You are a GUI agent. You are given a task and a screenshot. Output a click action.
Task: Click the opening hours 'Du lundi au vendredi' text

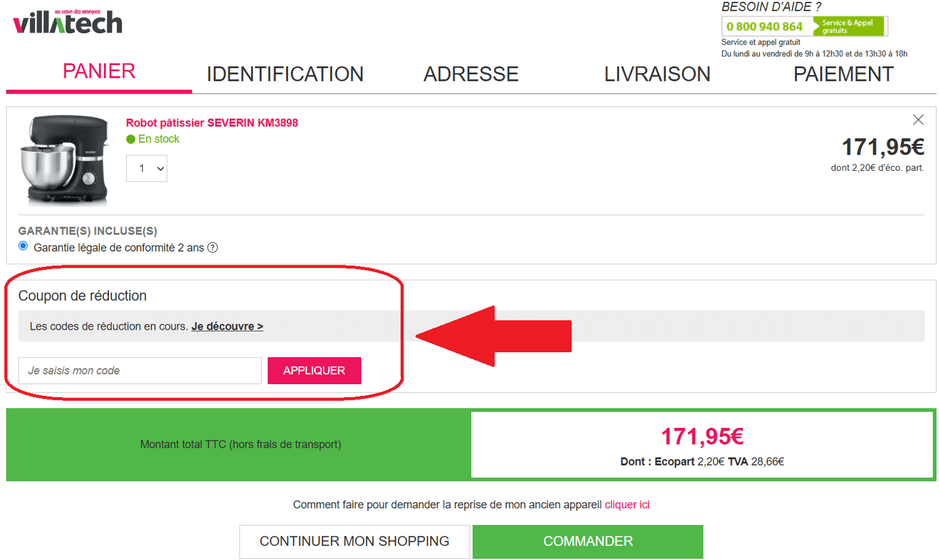pos(814,54)
